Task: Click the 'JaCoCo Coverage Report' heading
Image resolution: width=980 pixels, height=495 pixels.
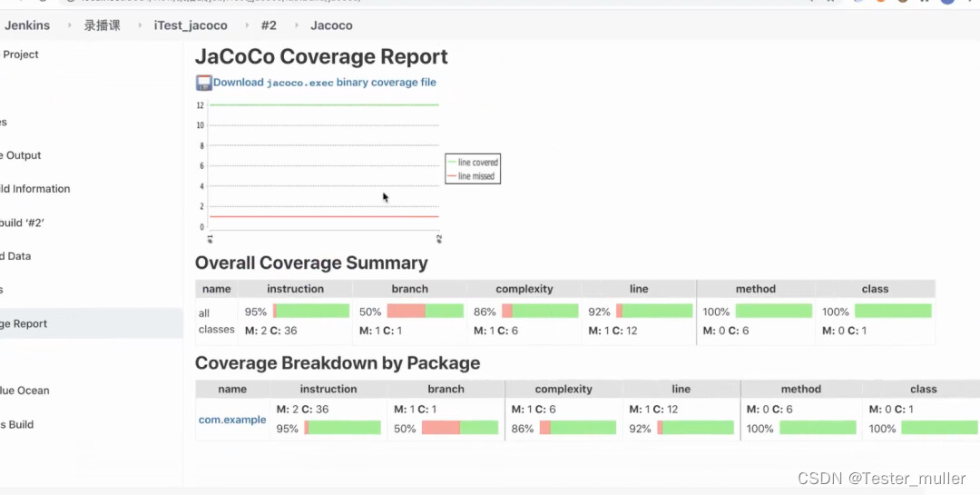Action: click(x=321, y=57)
